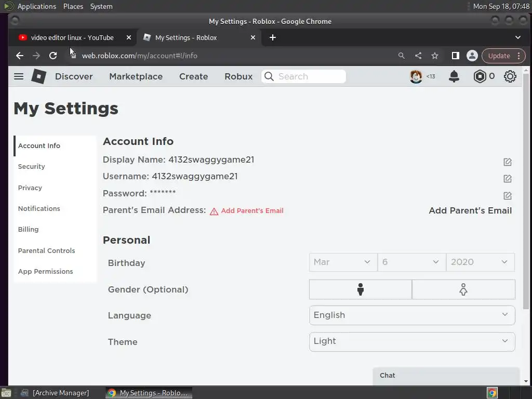The image size is (532, 399).
Task: Reload the Roblox page
Action: pyautogui.click(x=53, y=56)
